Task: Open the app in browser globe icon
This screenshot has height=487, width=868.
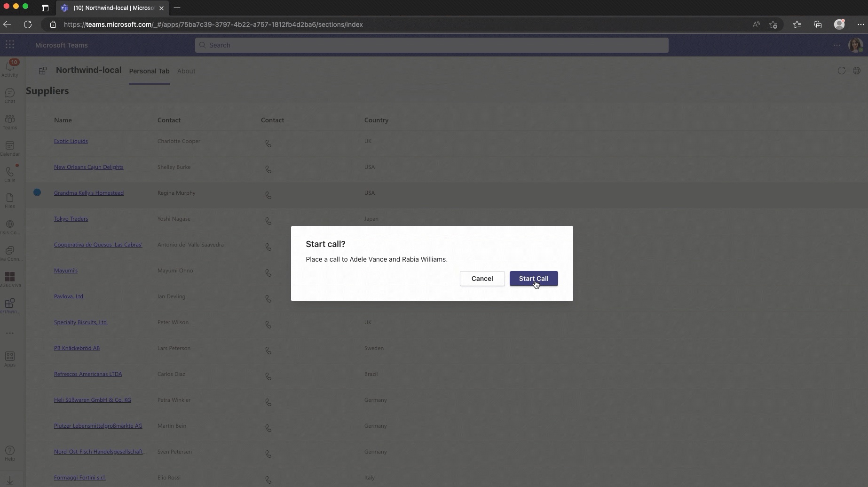Action: (x=857, y=71)
